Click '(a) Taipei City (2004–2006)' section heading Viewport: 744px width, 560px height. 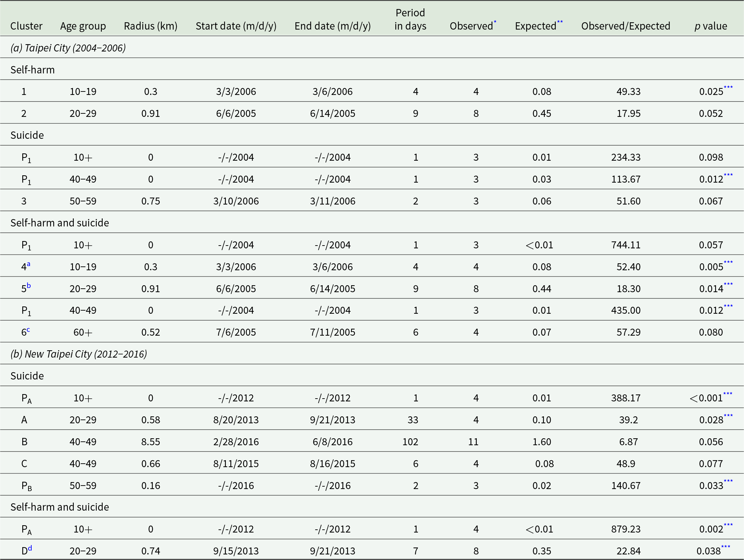68,48
